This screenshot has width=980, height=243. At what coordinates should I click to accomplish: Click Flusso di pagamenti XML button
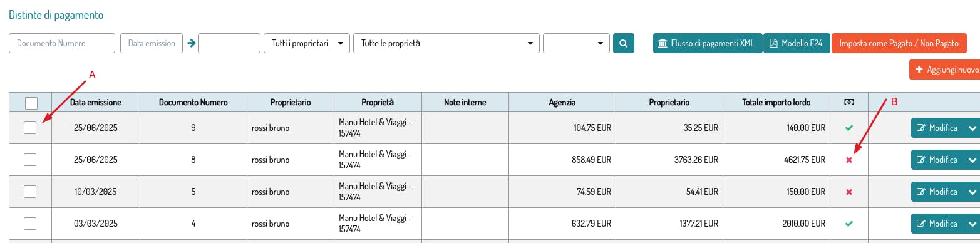[708, 43]
